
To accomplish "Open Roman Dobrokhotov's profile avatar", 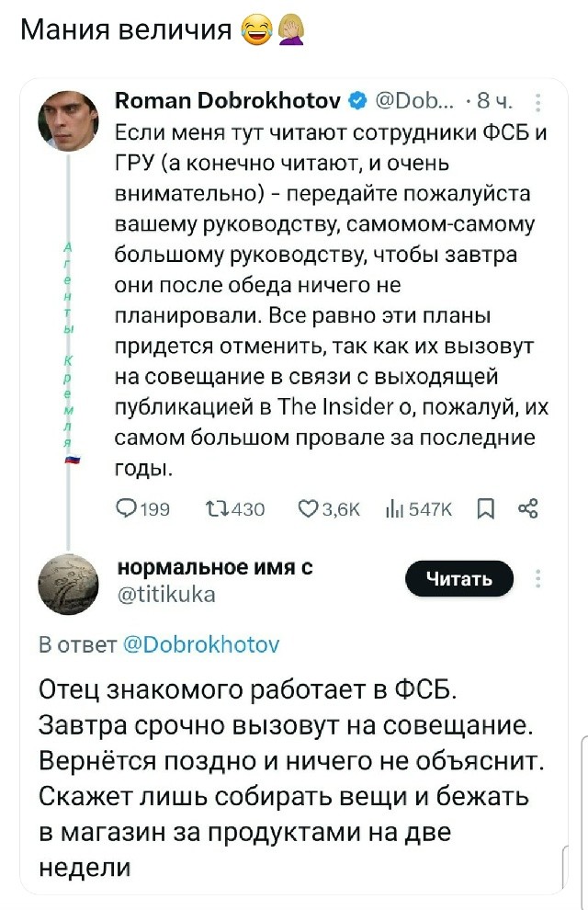I will click(68, 120).
